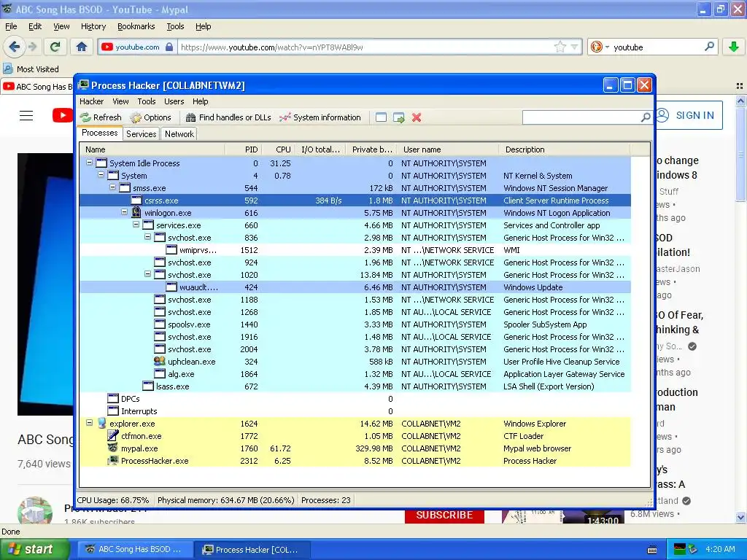Click the search magnifier in Process Hacker
The image size is (747, 560).
click(x=646, y=117)
